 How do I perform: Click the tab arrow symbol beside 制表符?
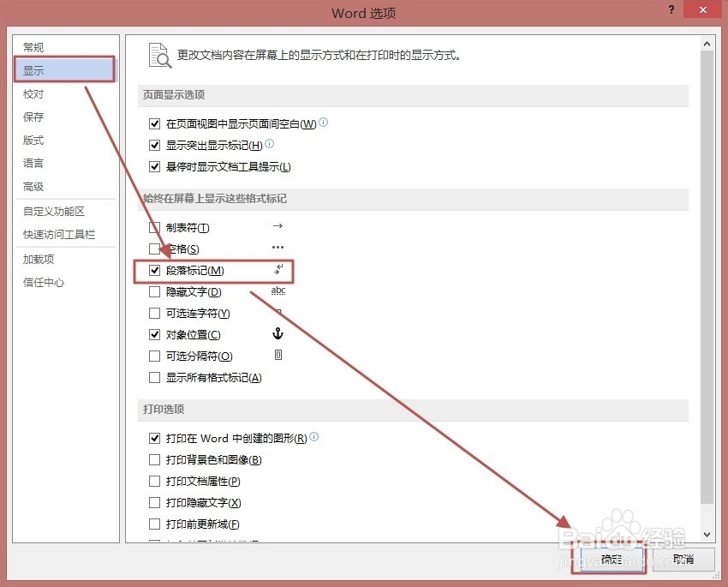(x=277, y=227)
